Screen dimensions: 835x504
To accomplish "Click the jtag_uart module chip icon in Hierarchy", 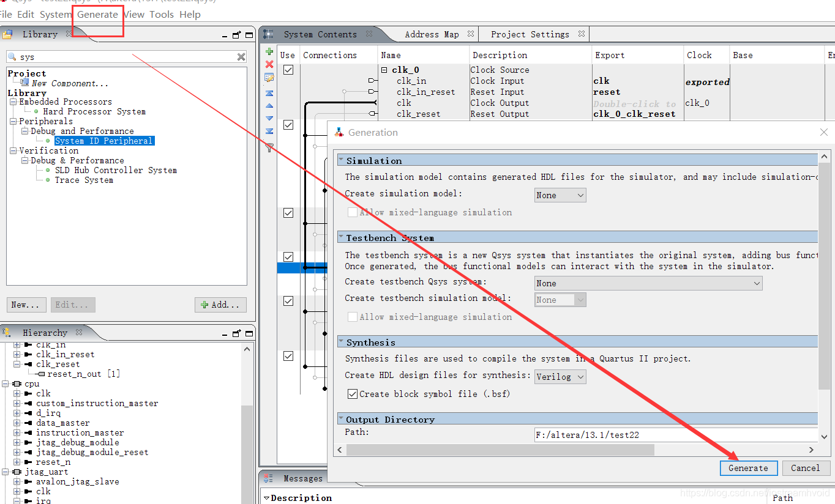I will click(17, 472).
